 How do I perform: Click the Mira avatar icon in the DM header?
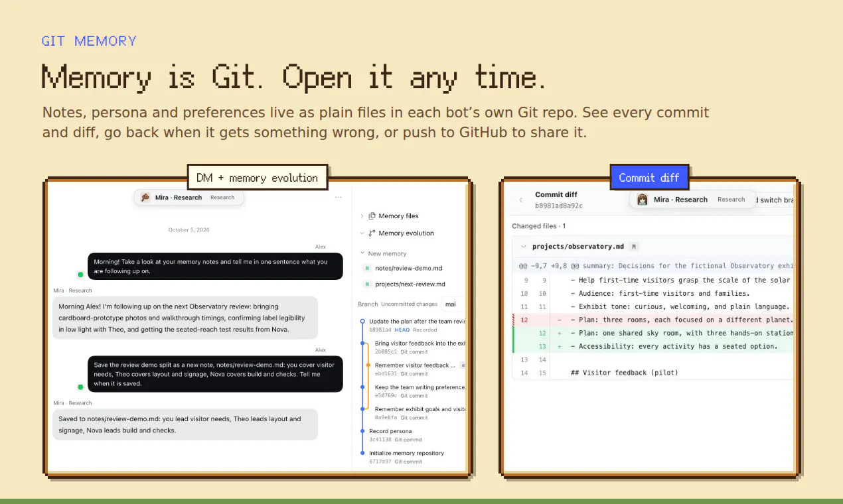[x=145, y=198]
